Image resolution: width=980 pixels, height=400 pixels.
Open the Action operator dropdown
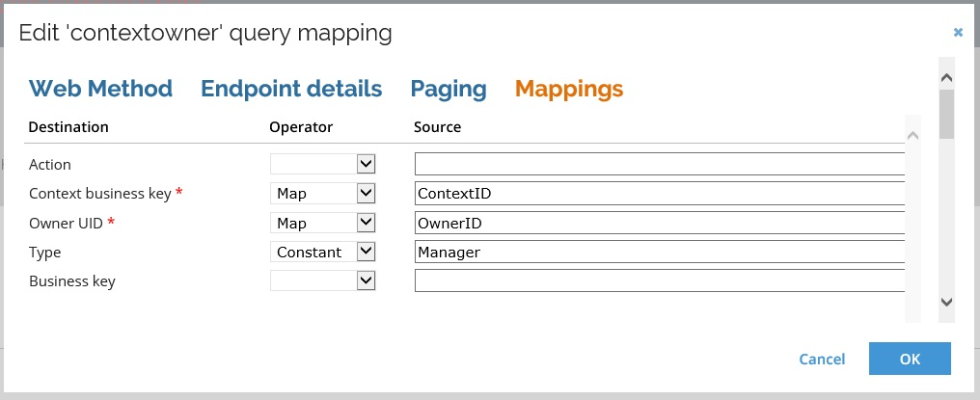coord(322,165)
